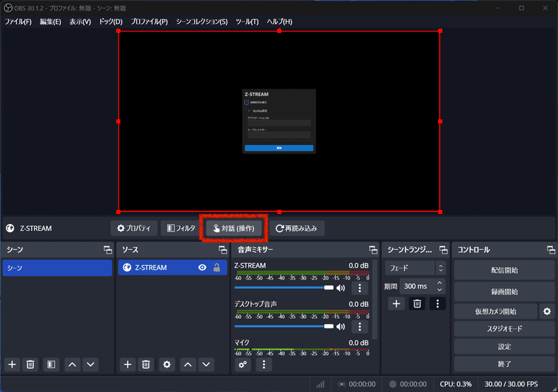Mute the デスクトップ音声 channel
This screenshot has height=392, width=558.
[341, 326]
